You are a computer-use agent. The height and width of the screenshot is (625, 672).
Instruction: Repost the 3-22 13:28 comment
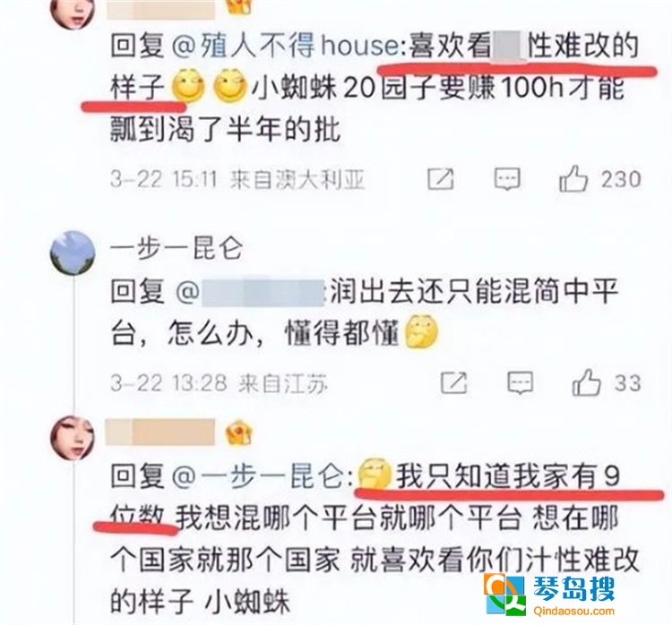pos(454,382)
